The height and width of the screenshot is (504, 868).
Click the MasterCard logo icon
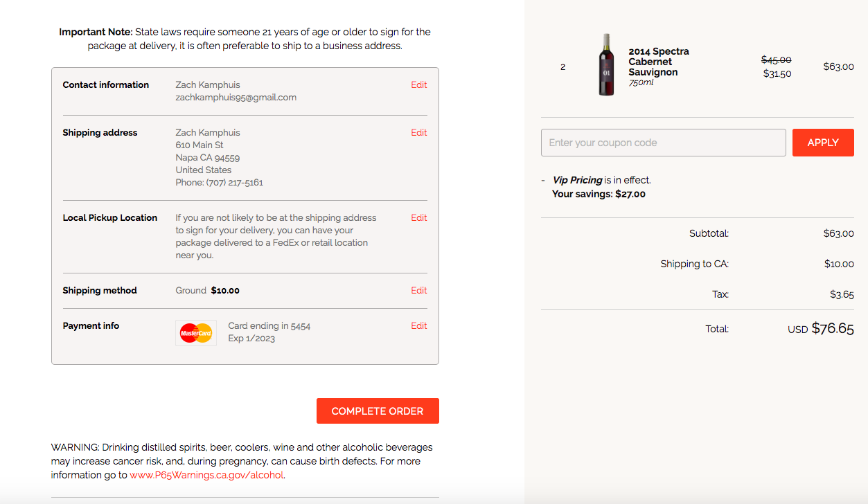click(196, 333)
